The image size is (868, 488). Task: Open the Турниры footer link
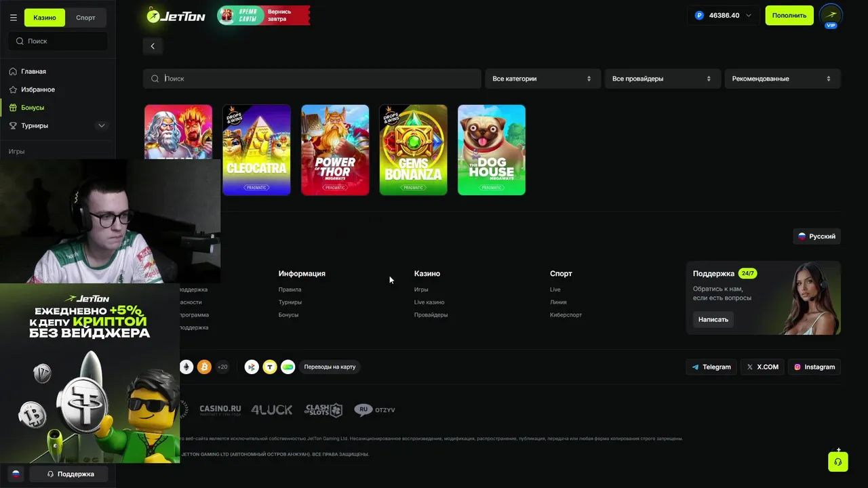coord(290,302)
